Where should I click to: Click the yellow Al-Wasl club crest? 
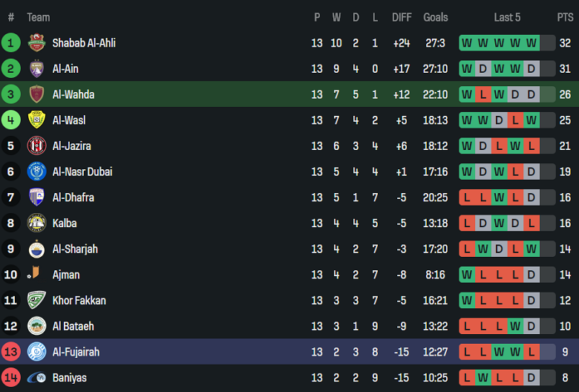36,120
